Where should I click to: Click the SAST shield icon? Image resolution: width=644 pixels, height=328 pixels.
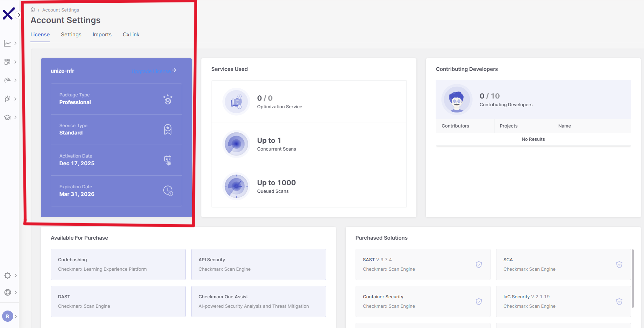[479, 264]
